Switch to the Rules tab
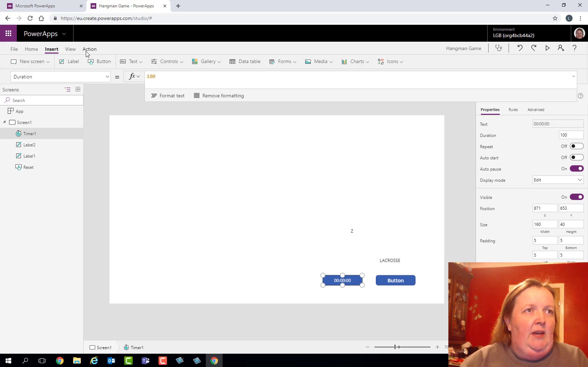The height and width of the screenshot is (367, 588). 513,110
